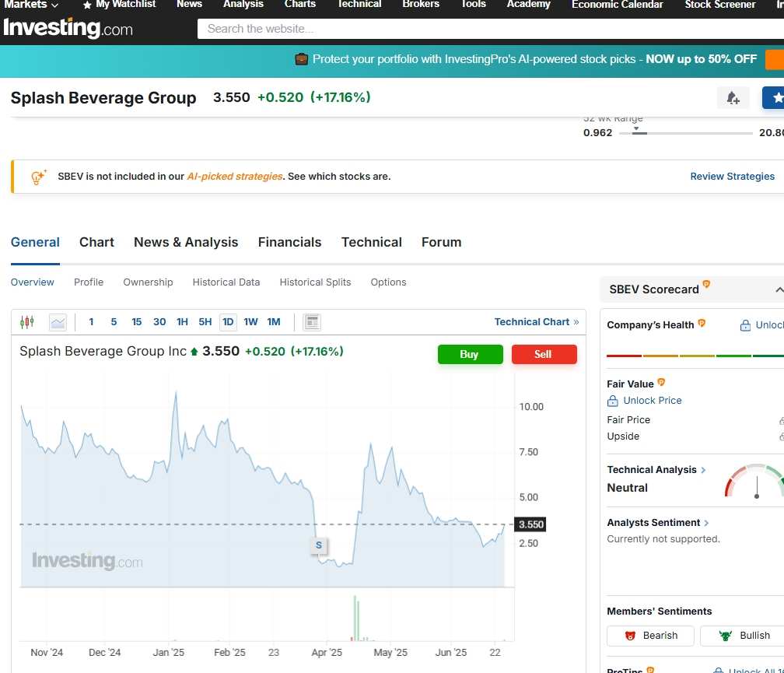Open the Financials tab

(x=289, y=243)
